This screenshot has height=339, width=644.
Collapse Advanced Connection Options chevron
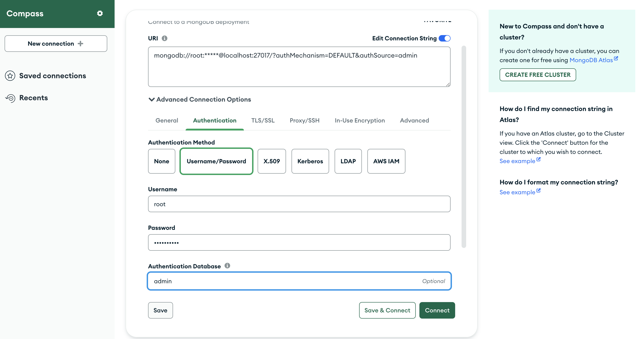click(x=151, y=100)
